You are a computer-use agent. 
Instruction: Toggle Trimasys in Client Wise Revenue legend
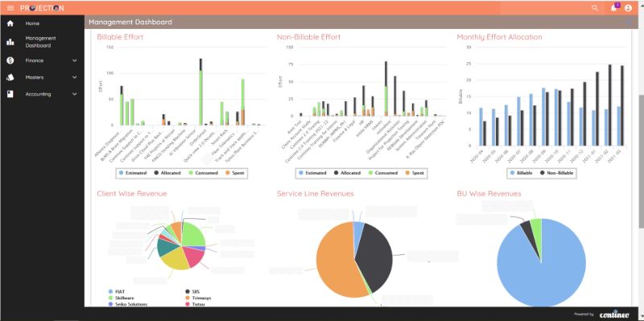point(198,298)
